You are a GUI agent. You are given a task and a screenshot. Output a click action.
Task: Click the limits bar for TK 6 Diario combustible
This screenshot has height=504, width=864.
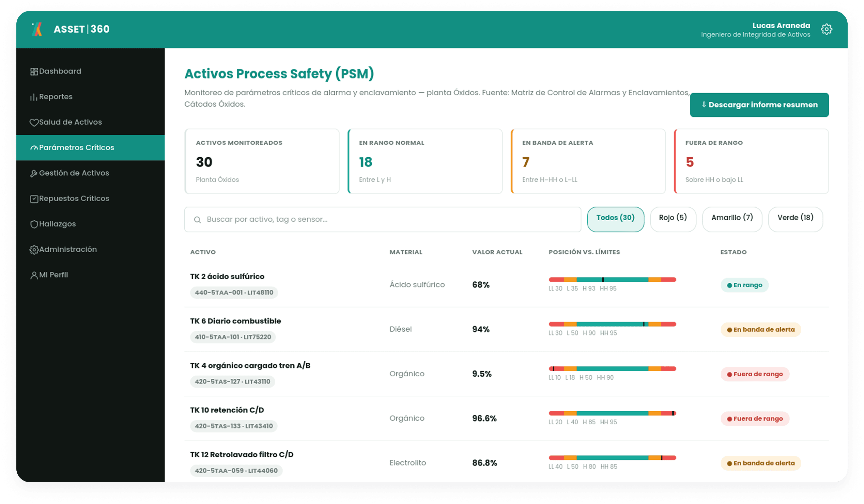point(612,324)
